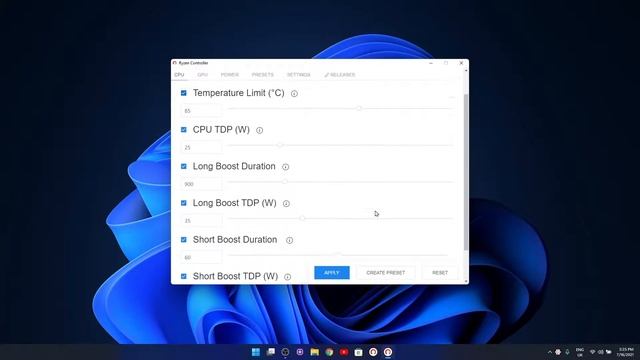Open the POWER tab
The width and height of the screenshot is (640, 360).
coord(230,75)
